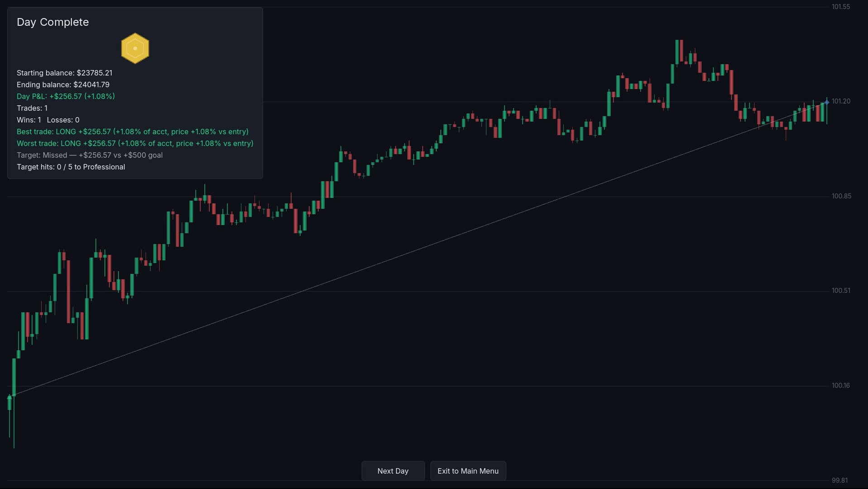Click the gold hexagon rank badge
Screen dimensions: 868x489
(x=135, y=48)
